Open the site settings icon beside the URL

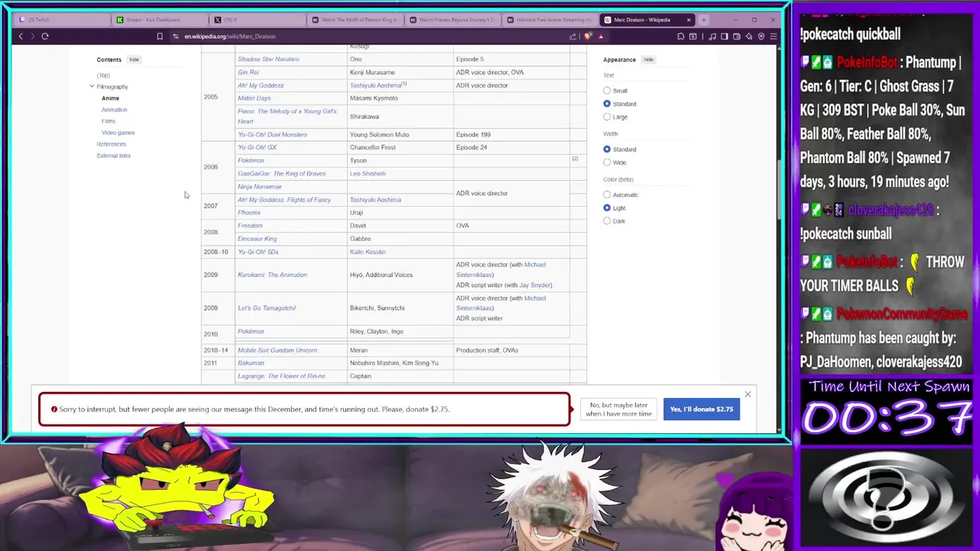[175, 36]
